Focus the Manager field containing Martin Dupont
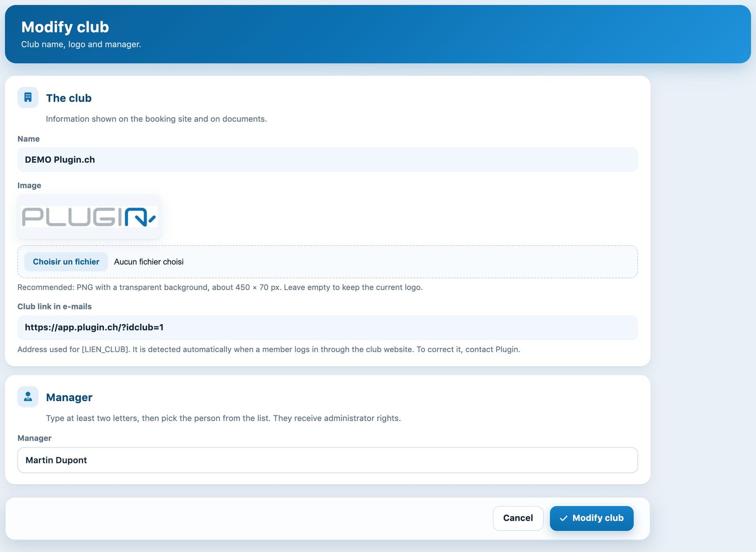This screenshot has height=552, width=756. tap(327, 460)
